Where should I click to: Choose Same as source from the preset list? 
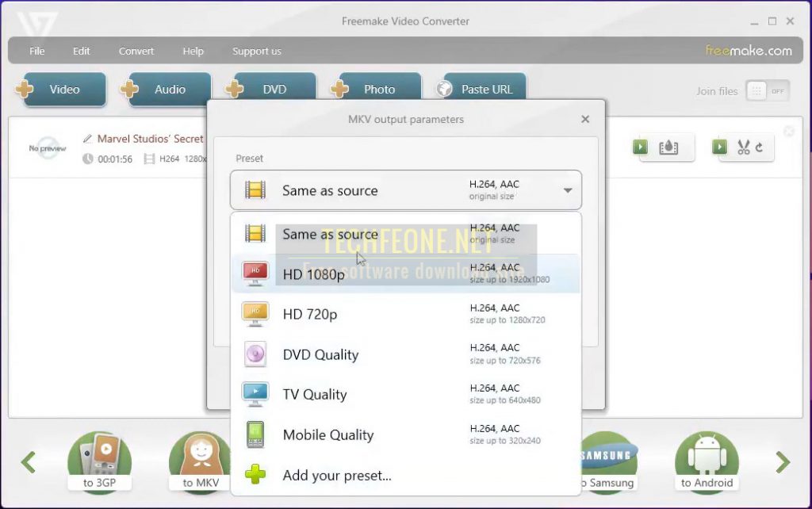point(406,234)
